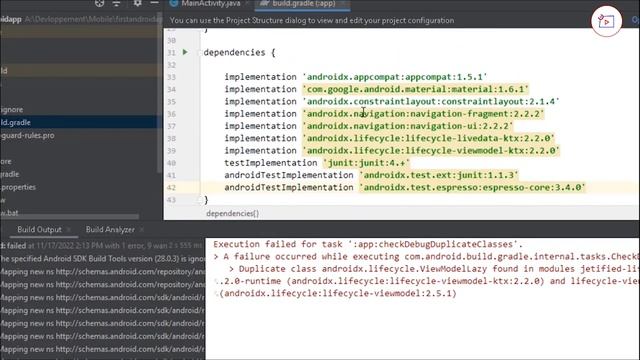Image resolution: width=640 pixels, height=360 pixels.
Task: Click line number 42 in the gutter
Action: pos(171,187)
